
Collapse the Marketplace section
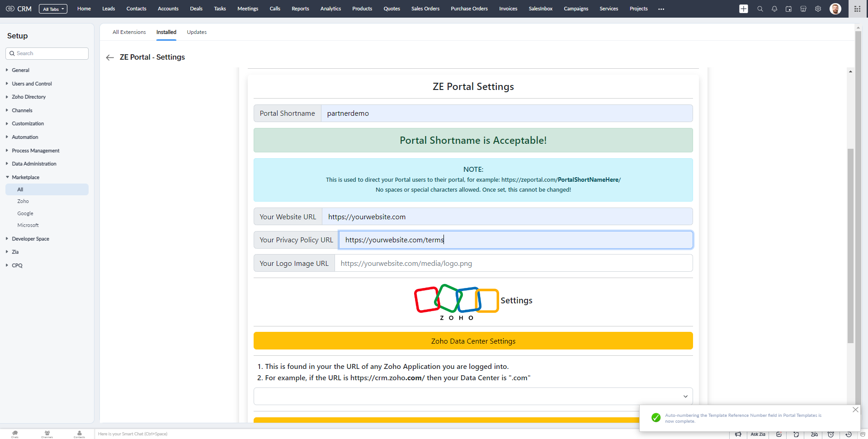tap(25, 177)
